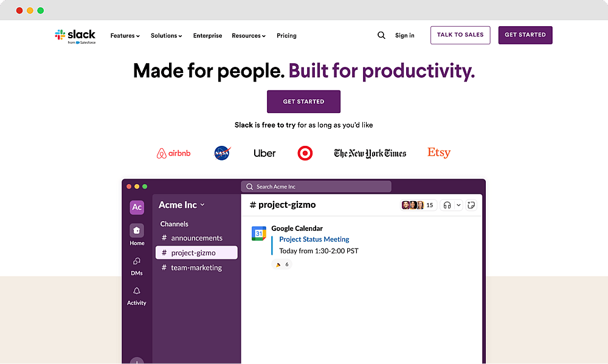The width and height of the screenshot is (608, 364).
Task: View the 15 channel members avatars
Action: pos(418,205)
